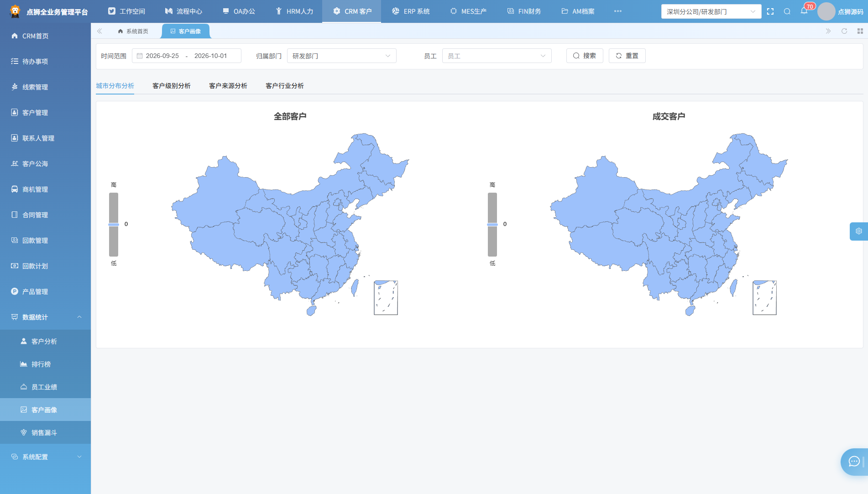Click the 搜索 button
The width and height of the screenshot is (868, 494).
pyautogui.click(x=585, y=56)
